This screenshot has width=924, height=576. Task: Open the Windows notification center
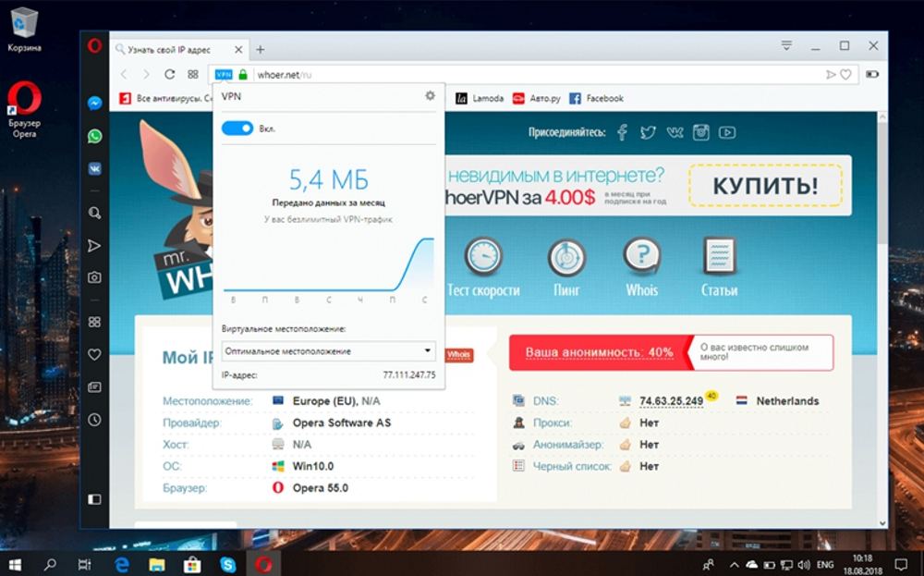pyautogui.click(x=901, y=564)
